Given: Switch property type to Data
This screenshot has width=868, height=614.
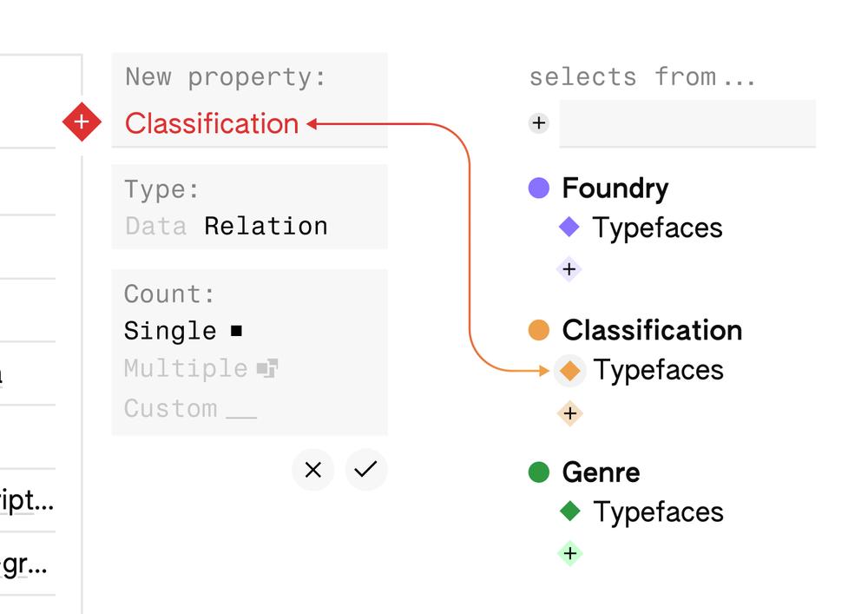Looking at the screenshot, I should (155, 227).
